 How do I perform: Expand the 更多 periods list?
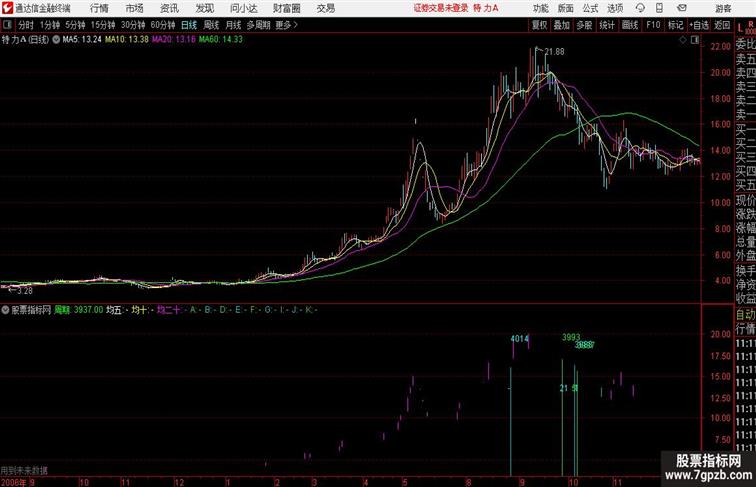pyautogui.click(x=286, y=25)
